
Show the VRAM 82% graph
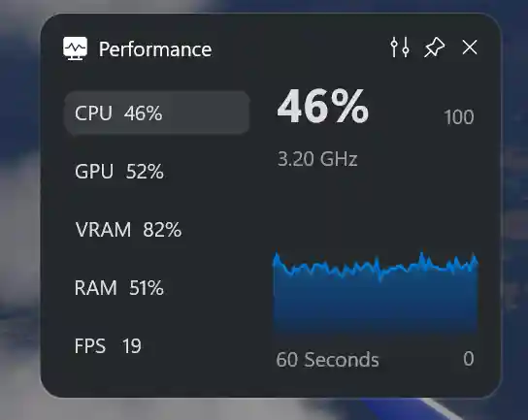coord(157,230)
